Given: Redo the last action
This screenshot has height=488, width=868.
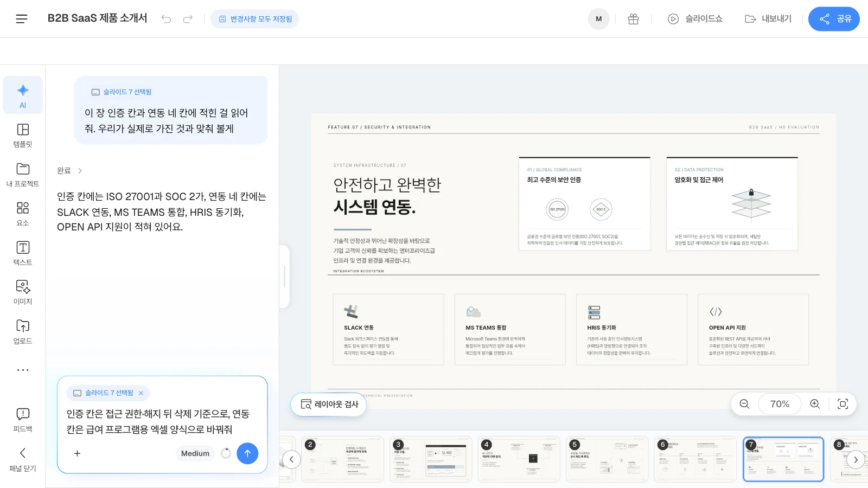Looking at the screenshot, I should point(188,19).
